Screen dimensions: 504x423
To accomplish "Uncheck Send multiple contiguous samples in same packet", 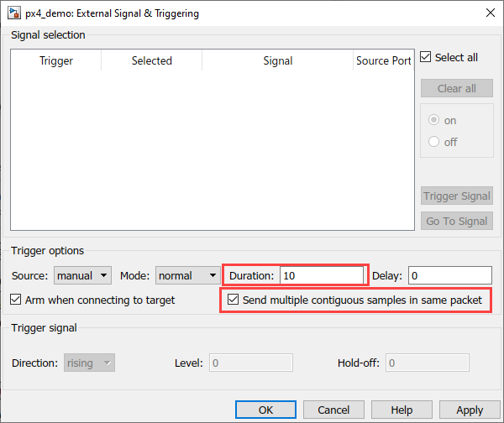I will 233,300.
